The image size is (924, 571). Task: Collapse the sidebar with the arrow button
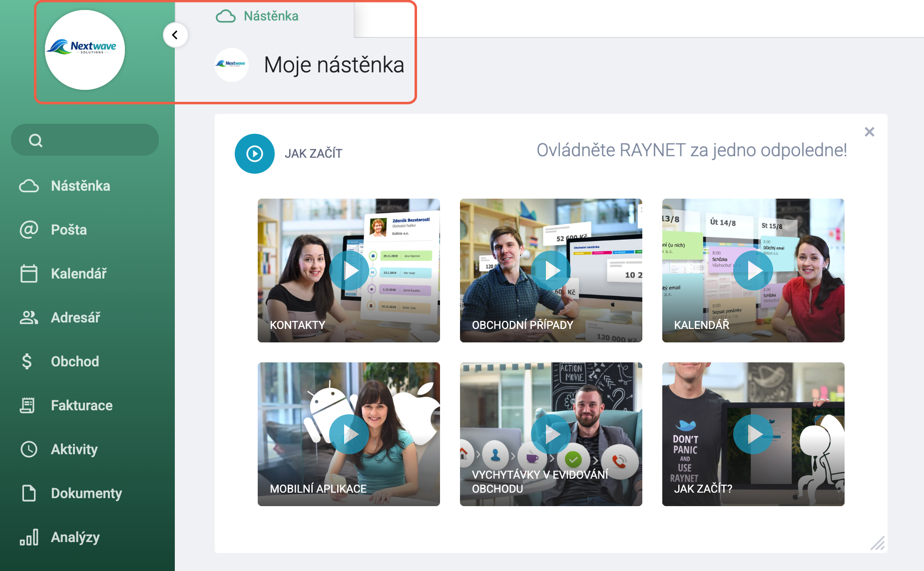click(175, 35)
